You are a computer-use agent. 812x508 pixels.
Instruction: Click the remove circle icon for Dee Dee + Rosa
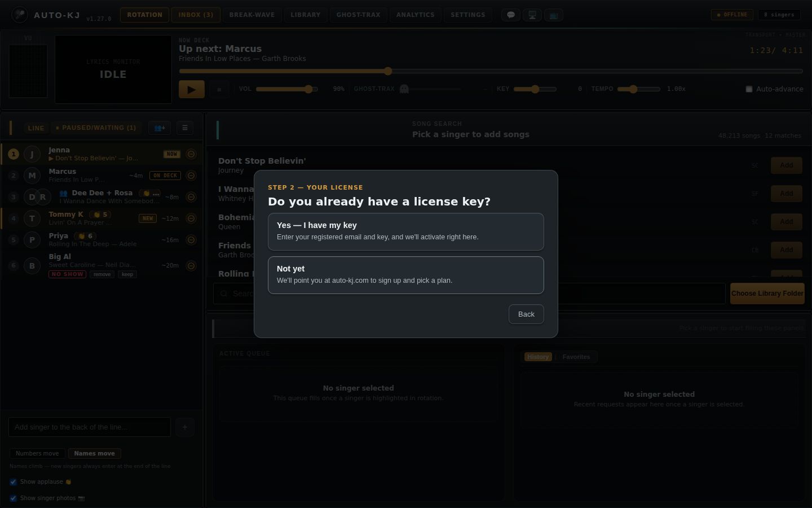tap(191, 197)
